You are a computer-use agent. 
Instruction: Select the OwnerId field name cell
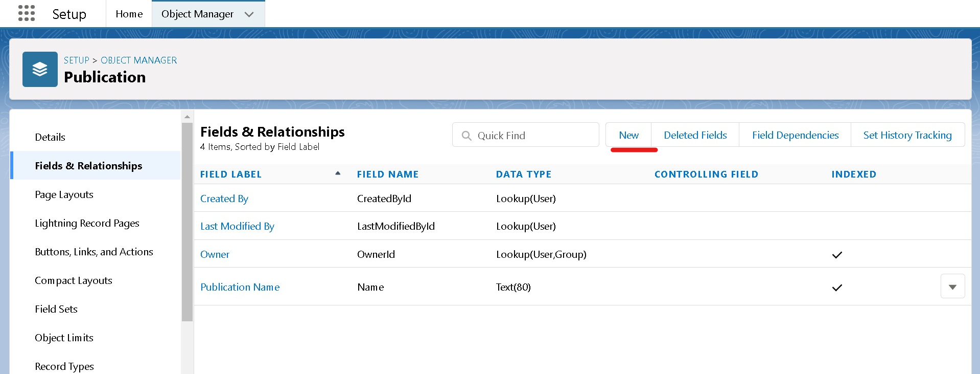376,254
